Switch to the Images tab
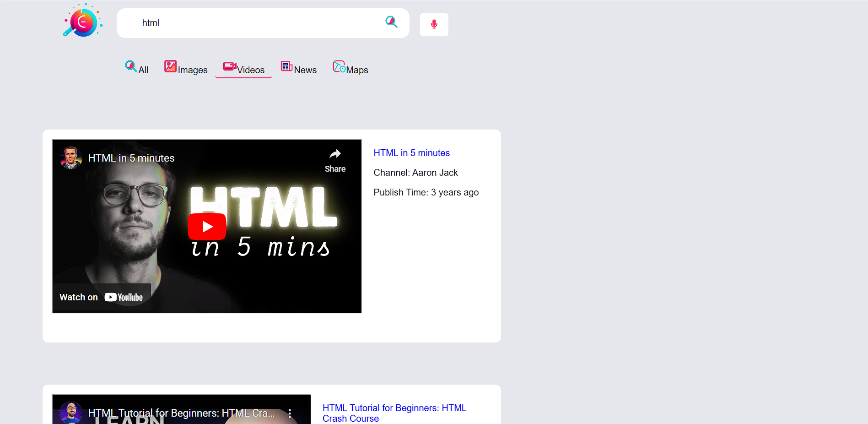This screenshot has height=424, width=868. (186, 68)
